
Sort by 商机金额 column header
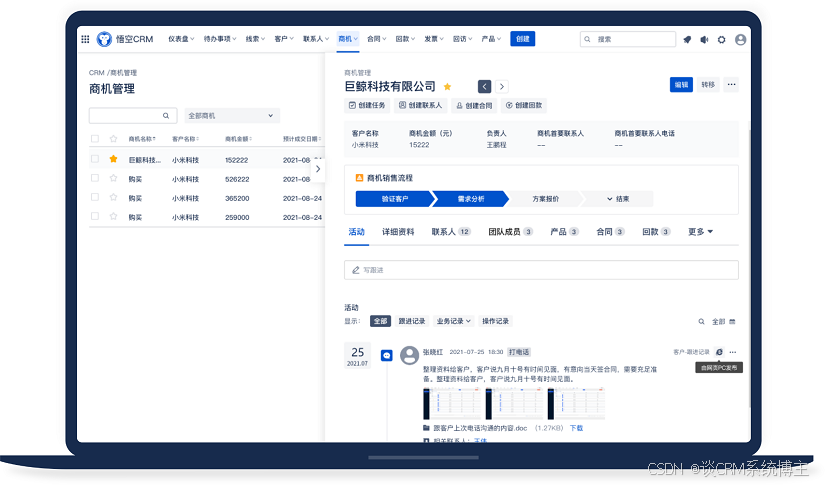pyautogui.click(x=238, y=139)
